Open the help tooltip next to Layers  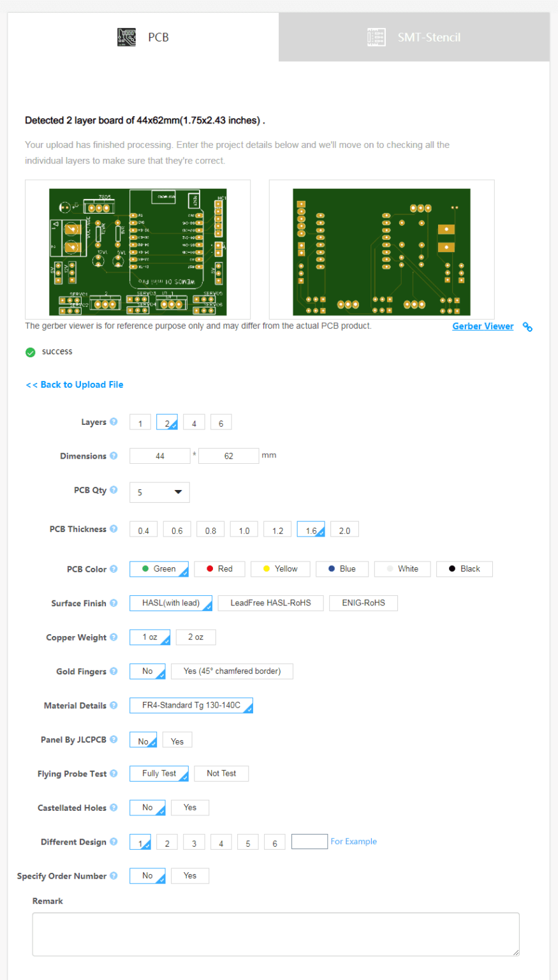pyautogui.click(x=114, y=421)
